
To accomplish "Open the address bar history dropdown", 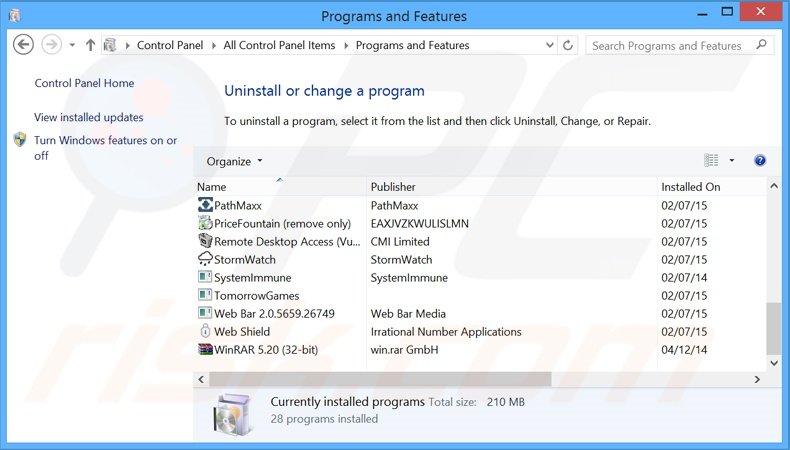I will (x=550, y=45).
